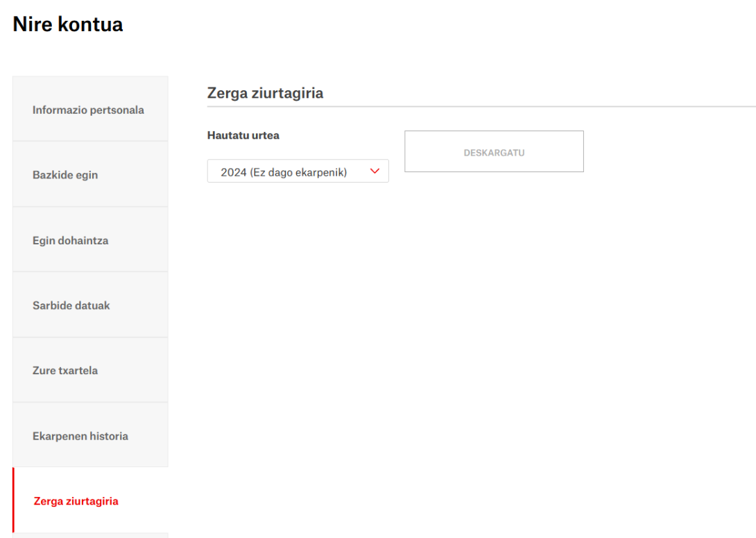Screen dimensions: 756x538
Task: Select the active Zerga ziurtagiria tab
Action: click(90, 501)
